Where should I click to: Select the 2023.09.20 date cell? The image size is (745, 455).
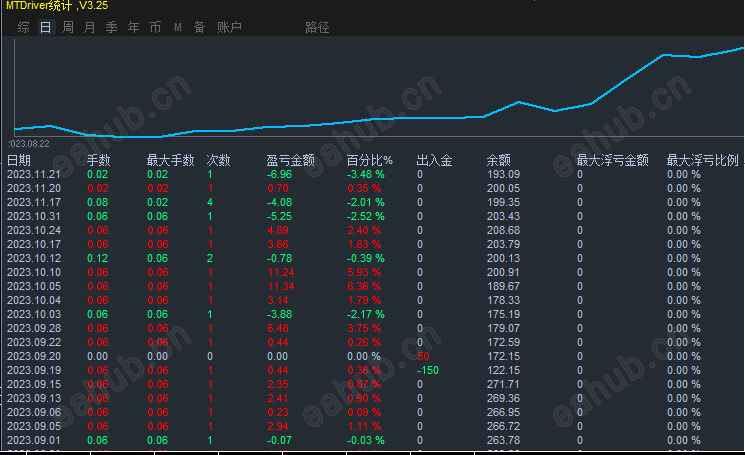click(34, 356)
